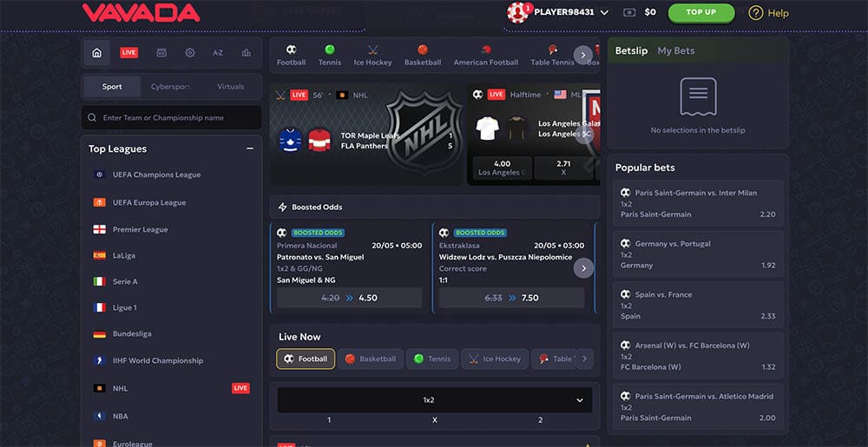Viewport: 868px width, 447px height.
Task: Pick boosted odds 4.50 San Miguel & NG
Action: pos(349,298)
